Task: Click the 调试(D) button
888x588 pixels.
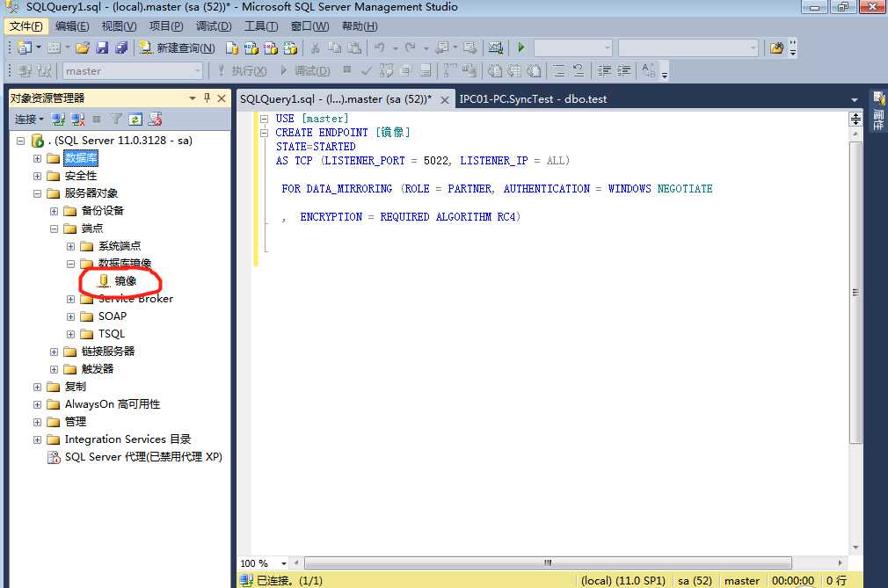Action: 305,71
